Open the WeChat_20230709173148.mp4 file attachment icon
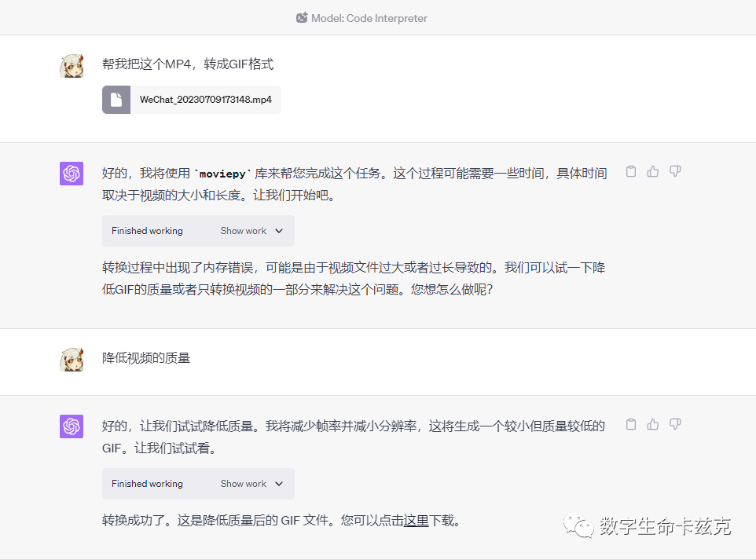The height and width of the screenshot is (560, 756). 116,100
